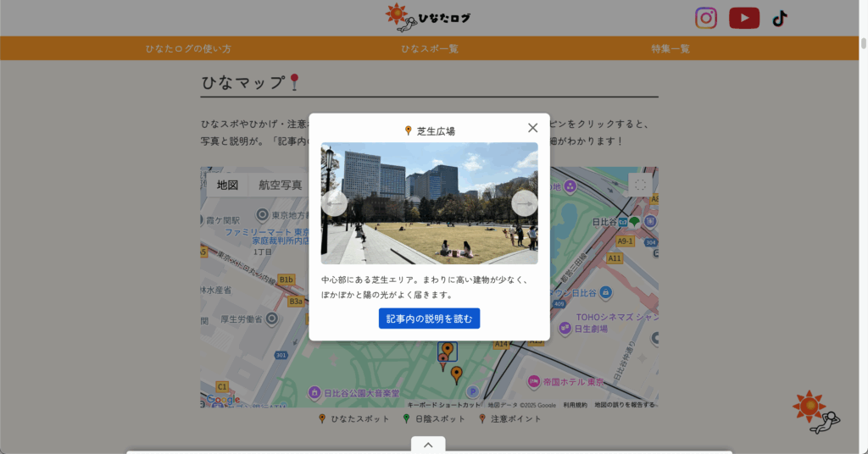Screen dimensions: 868x454
Task: Click 記事内の説明を読む button
Action: coord(429,318)
